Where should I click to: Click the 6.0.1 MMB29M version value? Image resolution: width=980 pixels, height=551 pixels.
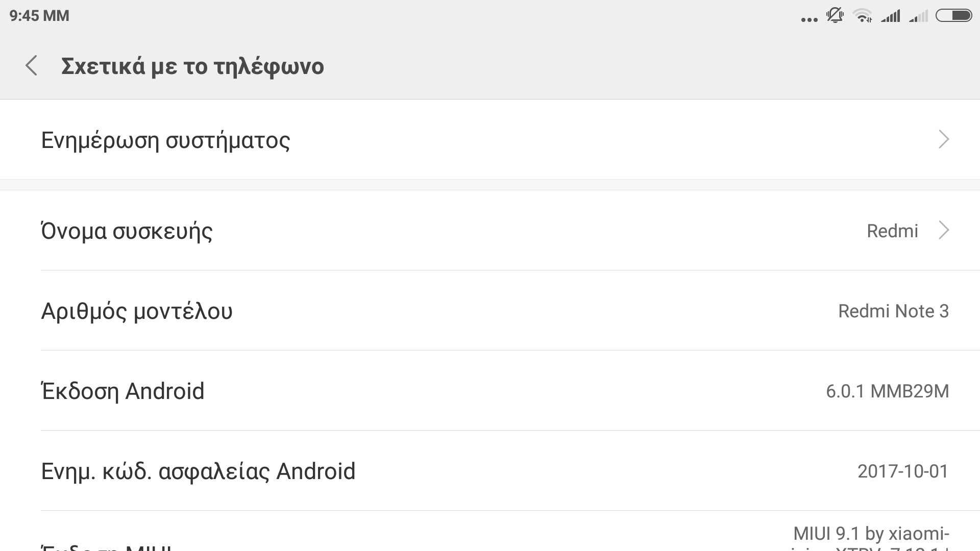point(887,391)
